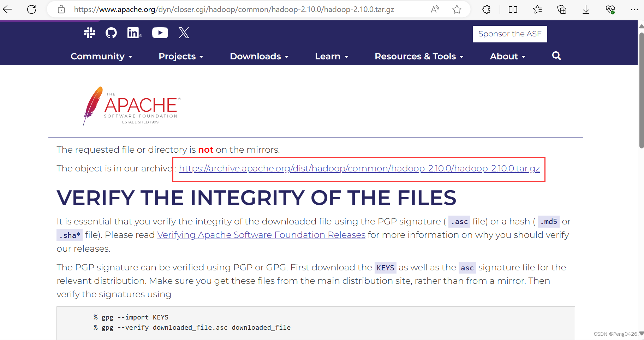Toggle split screen view icon
The image size is (644, 340).
(513, 10)
